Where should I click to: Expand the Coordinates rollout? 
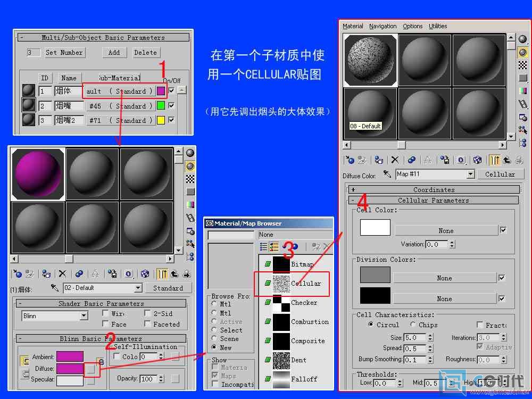click(434, 190)
